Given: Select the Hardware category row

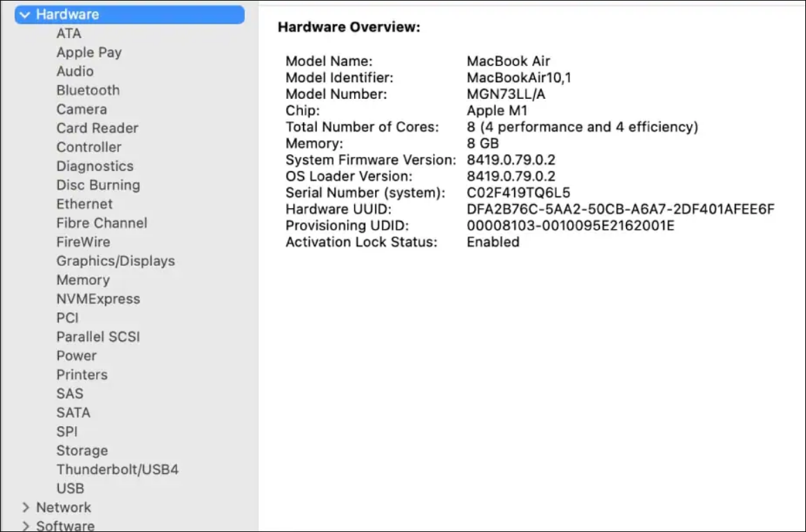Looking at the screenshot, I should tap(129, 15).
